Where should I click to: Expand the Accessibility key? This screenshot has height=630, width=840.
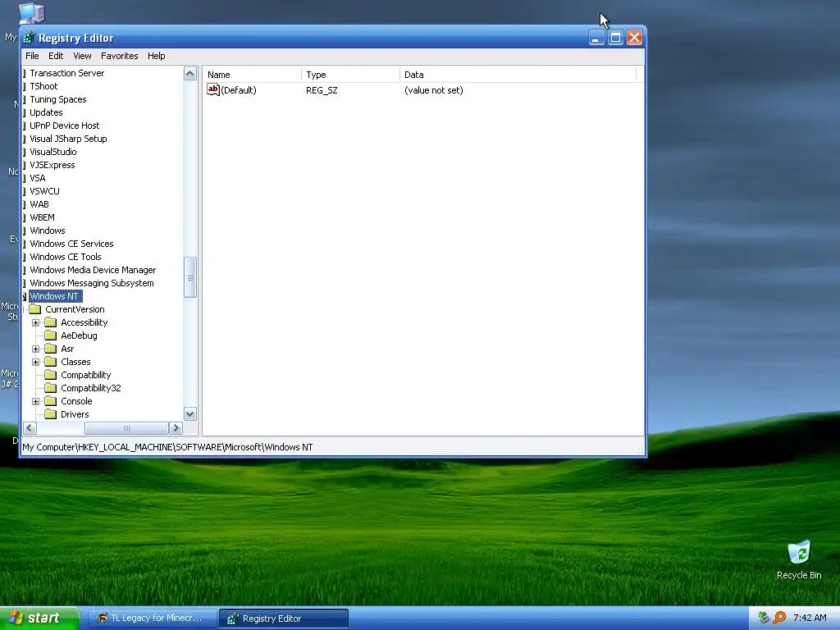(x=36, y=322)
